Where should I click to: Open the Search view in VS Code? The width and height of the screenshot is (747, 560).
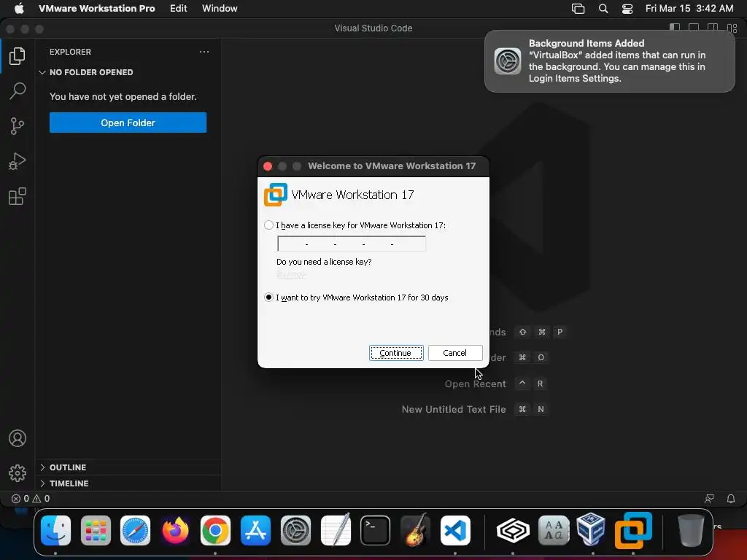[x=18, y=91]
